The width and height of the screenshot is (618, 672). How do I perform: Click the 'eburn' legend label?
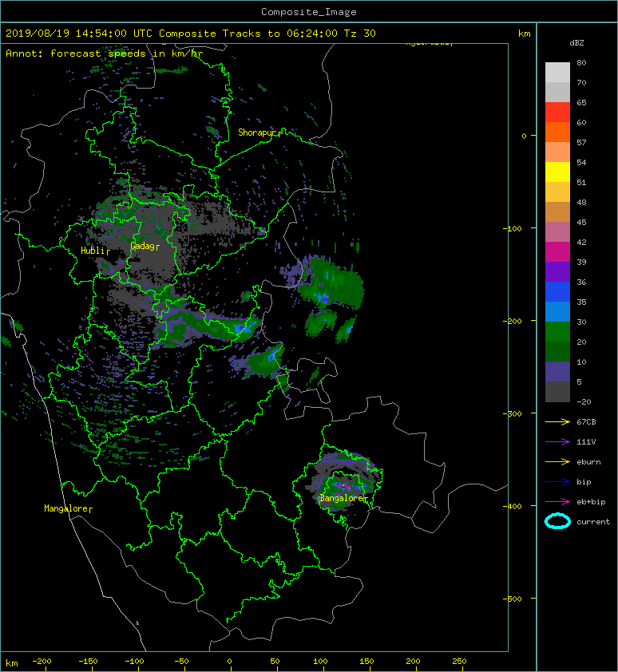[x=588, y=462]
